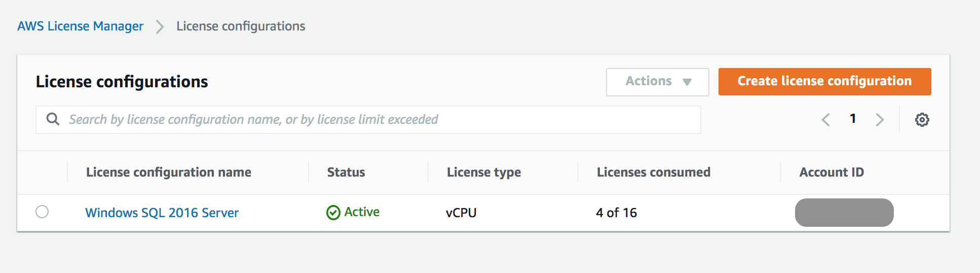Select the Windows SQL 2016 Server radio button
The image size is (980, 273).
point(42,212)
